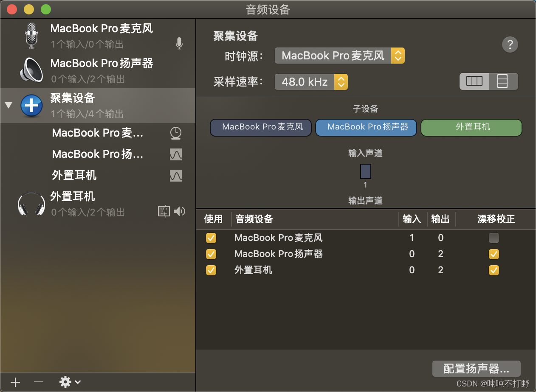This screenshot has width=536, height=392.
Task: Open the help question mark button
Action: click(510, 44)
